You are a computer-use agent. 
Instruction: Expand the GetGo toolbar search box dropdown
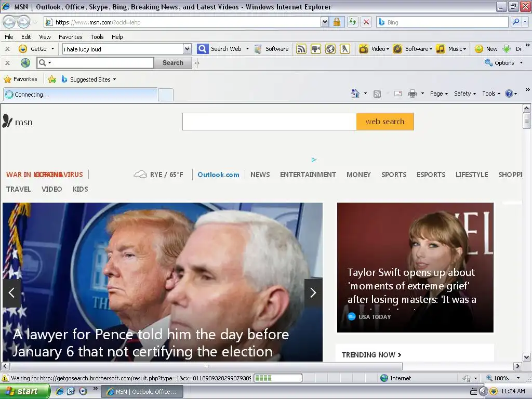[x=187, y=49]
